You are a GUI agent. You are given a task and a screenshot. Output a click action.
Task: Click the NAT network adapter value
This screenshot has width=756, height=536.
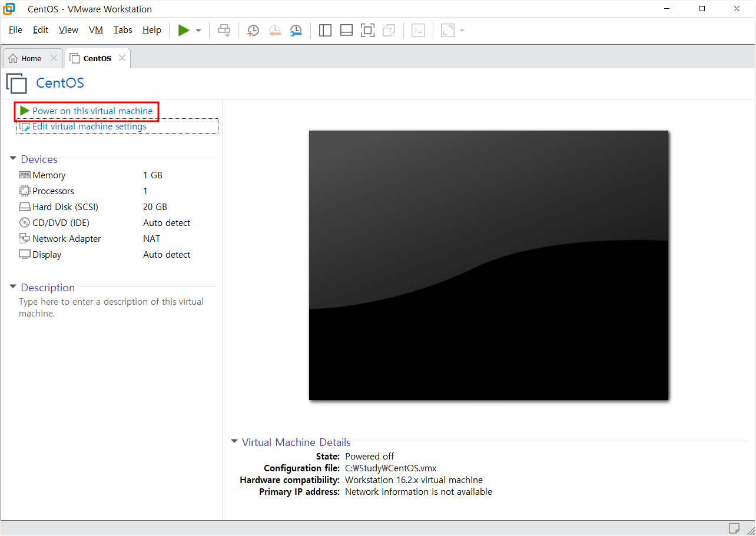point(151,239)
